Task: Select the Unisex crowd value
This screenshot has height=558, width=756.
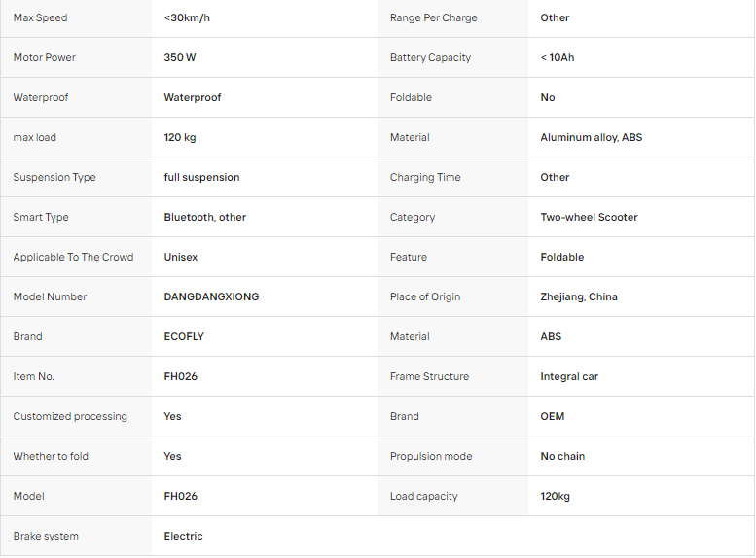Action: 181,258
